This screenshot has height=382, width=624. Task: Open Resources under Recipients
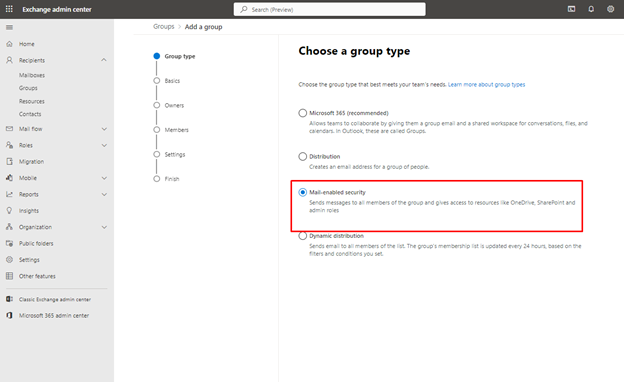coord(32,101)
